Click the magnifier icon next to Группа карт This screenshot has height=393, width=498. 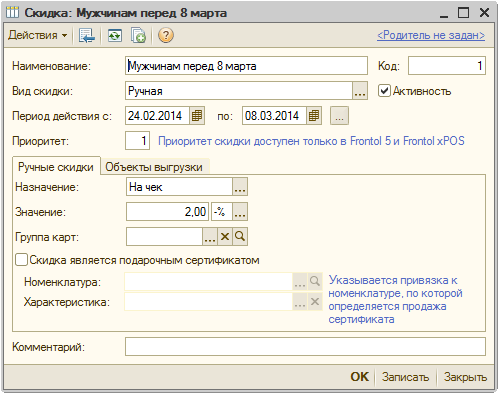click(x=240, y=237)
